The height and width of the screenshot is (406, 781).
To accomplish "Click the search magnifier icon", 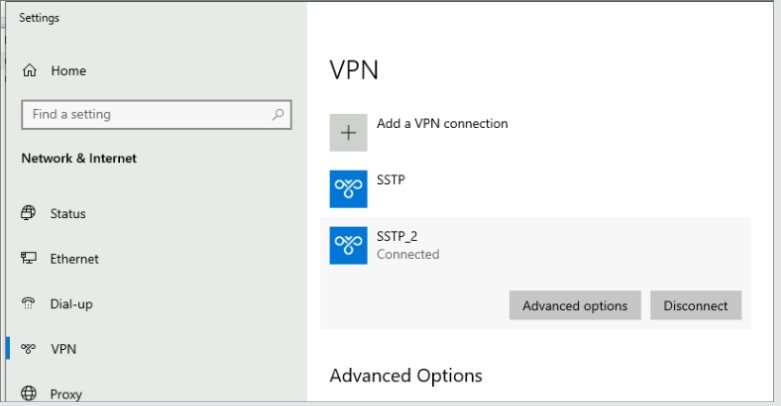I will [x=279, y=115].
